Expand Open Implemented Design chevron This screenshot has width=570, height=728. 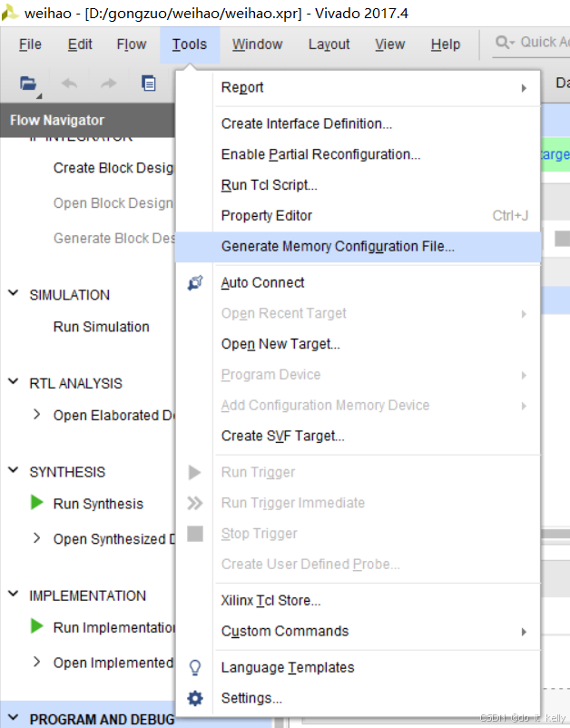coord(36,662)
